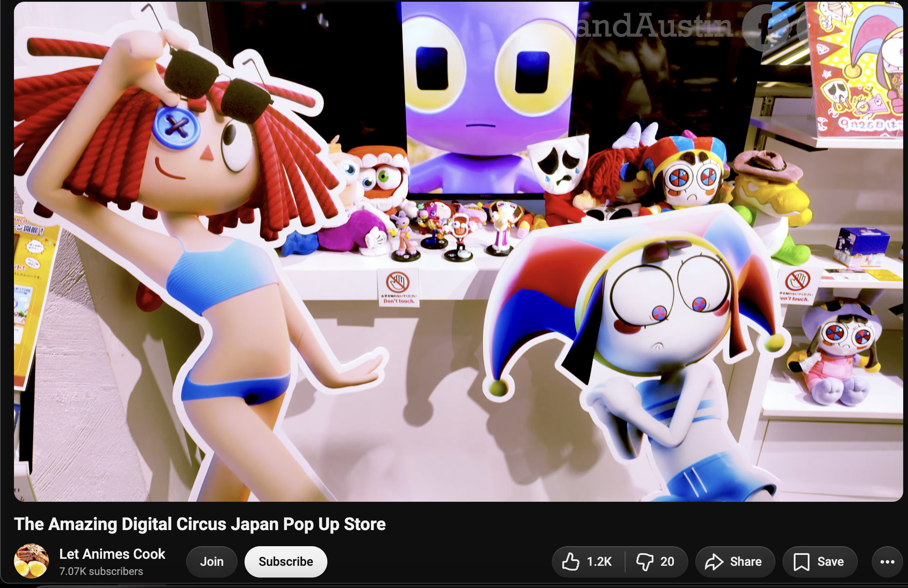Click the Share arrow icon
The width and height of the screenshot is (908, 588).
[x=714, y=561]
